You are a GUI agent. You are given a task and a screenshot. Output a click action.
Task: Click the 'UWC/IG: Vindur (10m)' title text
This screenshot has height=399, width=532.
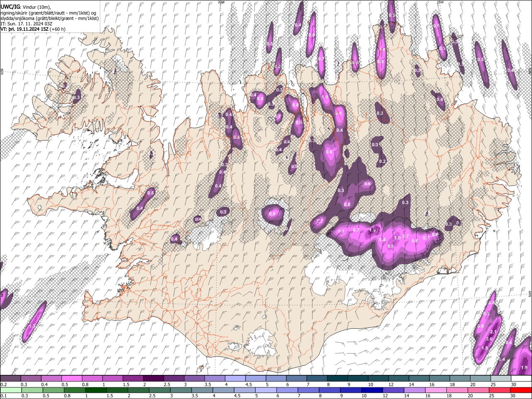click(x=25, y=6)
